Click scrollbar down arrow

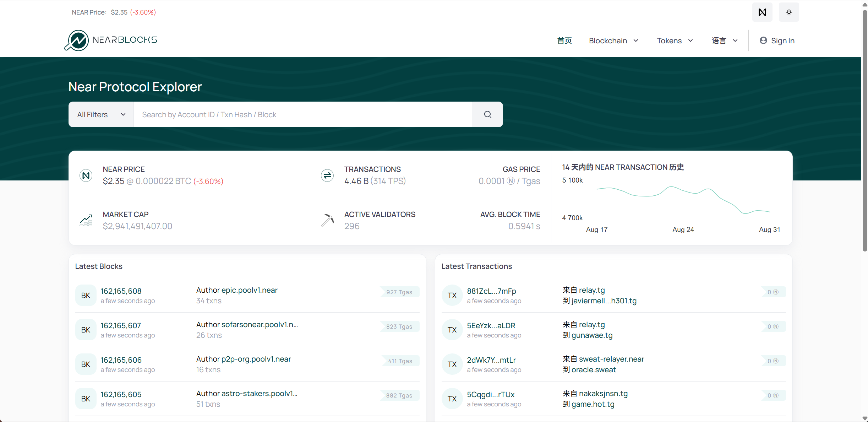tap(865, 418)
